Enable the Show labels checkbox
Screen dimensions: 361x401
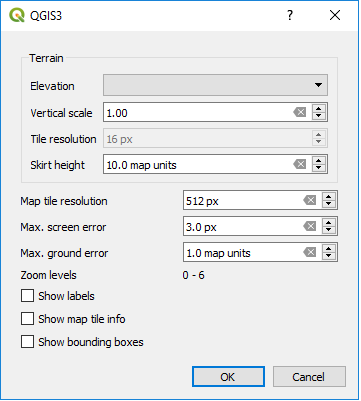27,296
